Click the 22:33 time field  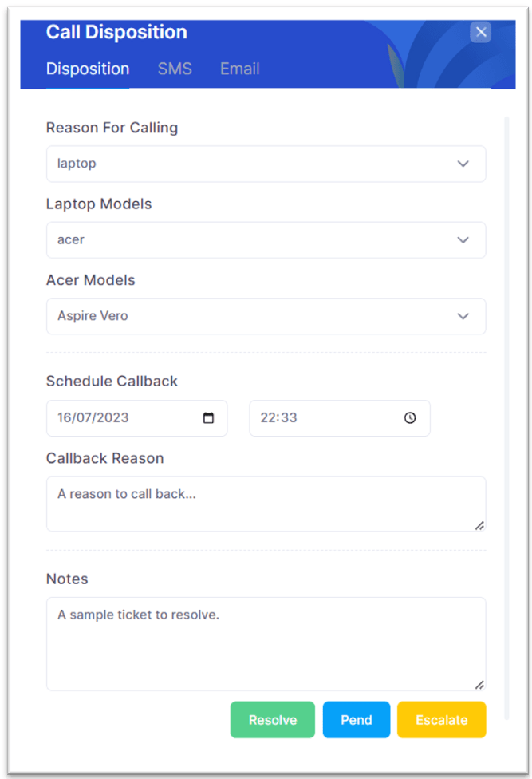pos(340,417)
